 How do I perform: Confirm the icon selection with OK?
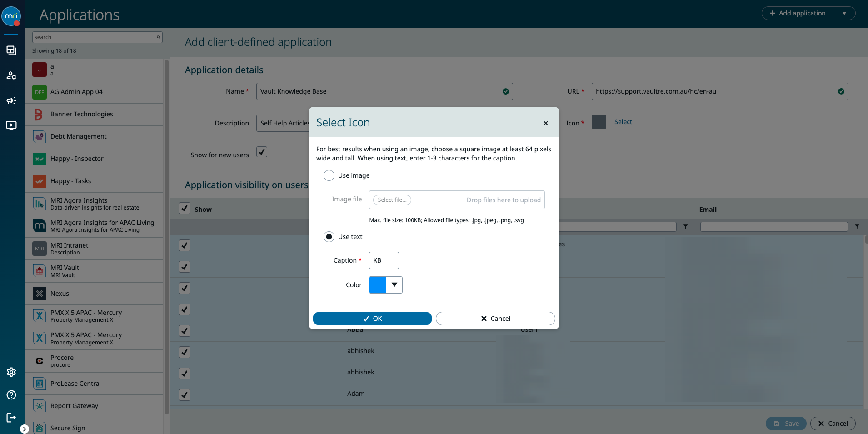click(372, 319)
